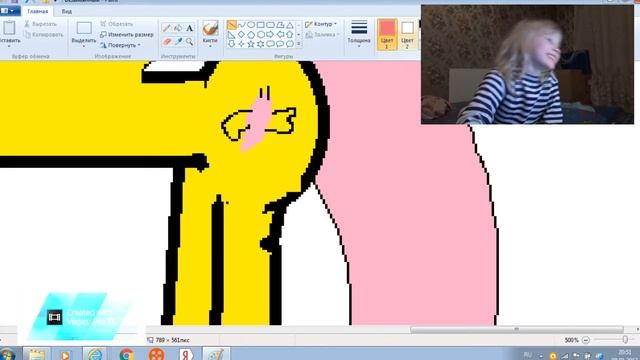Screen dimensions: 640x360
Task: Open Windows Explorer from the taskbar
Action: (x=37, y=354)
